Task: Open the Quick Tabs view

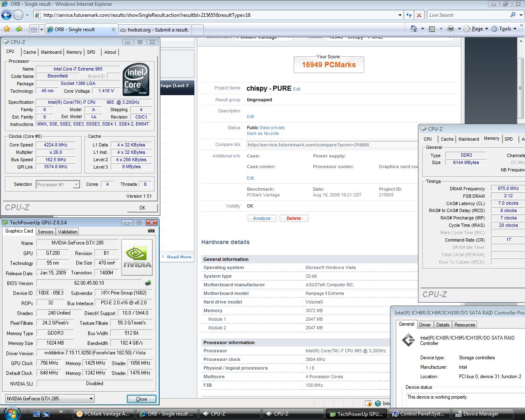Action: pos(34,30)
